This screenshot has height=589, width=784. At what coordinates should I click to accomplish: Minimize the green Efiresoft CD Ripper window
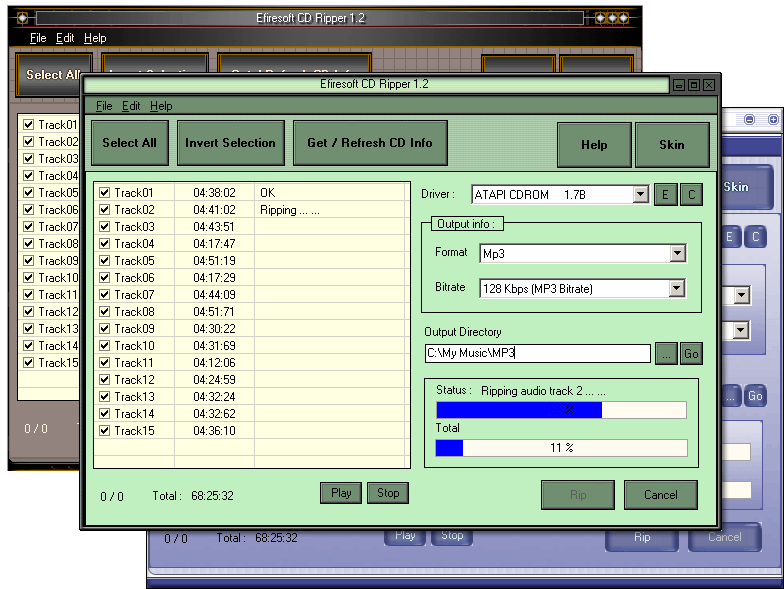tap(678, 85)
